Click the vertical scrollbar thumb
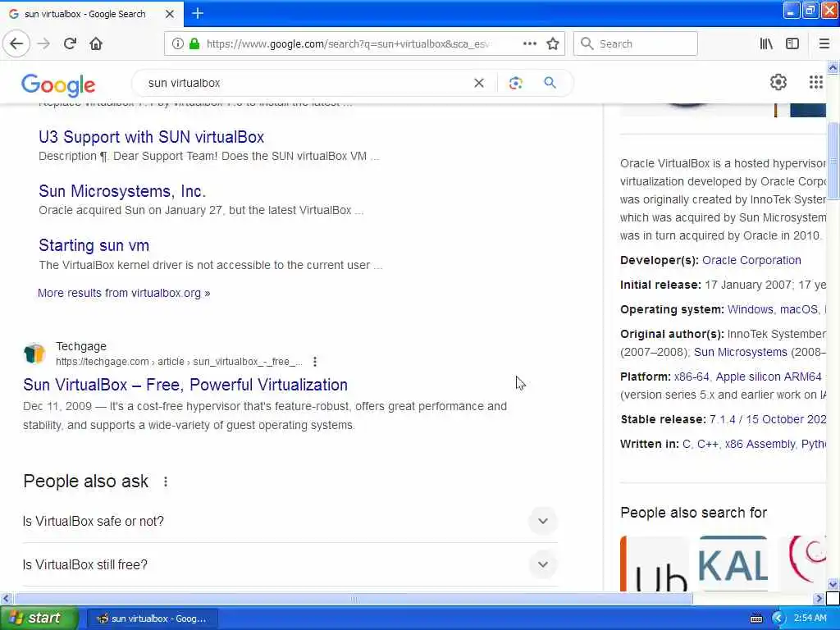 pyautogui.click(x=833, y=160)
